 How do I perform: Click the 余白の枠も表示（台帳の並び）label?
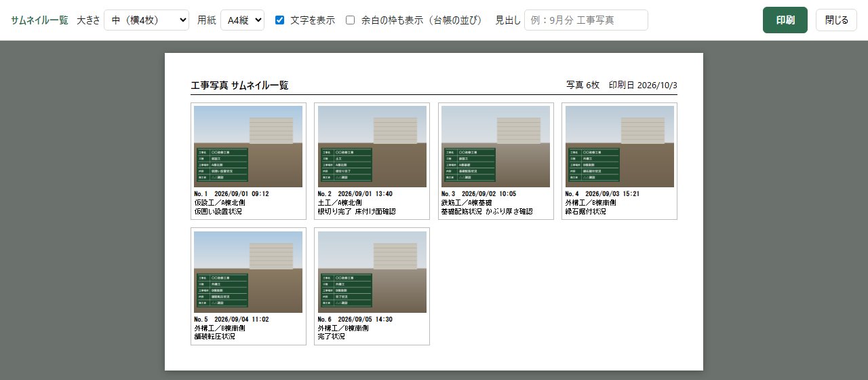422,20
